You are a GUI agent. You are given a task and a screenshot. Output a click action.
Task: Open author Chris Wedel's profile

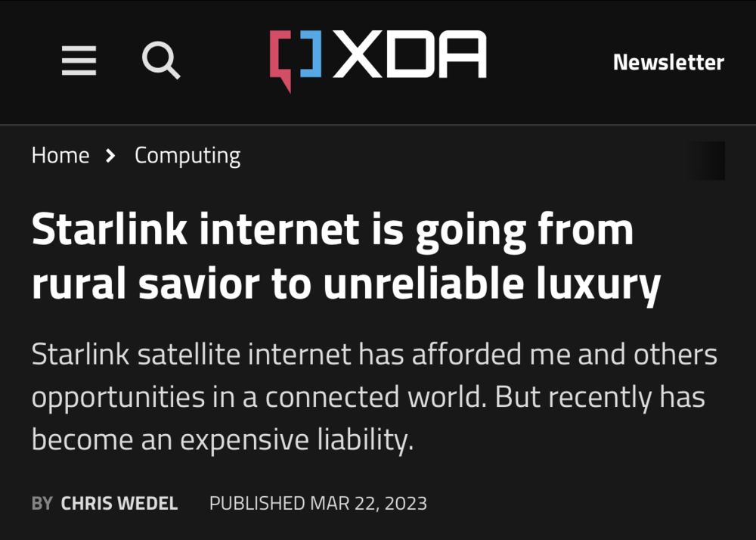(119, 503)
